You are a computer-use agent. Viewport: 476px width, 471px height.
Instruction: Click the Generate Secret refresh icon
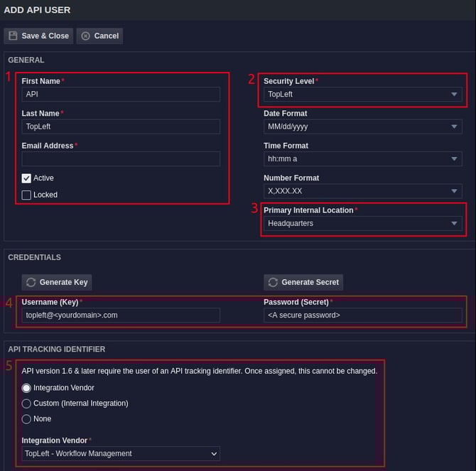[x=273, y=282]
